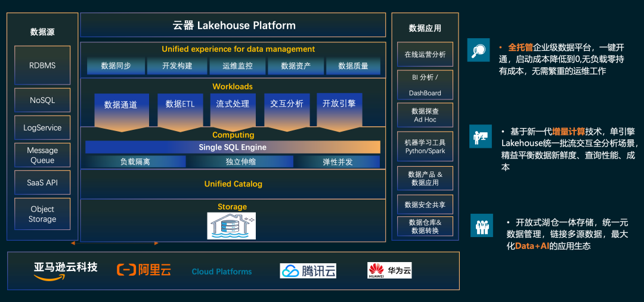Click the 腾讯云 logo
Viewport: 644px width, 302px height.
pyautogui.click(x=308, y=271)
